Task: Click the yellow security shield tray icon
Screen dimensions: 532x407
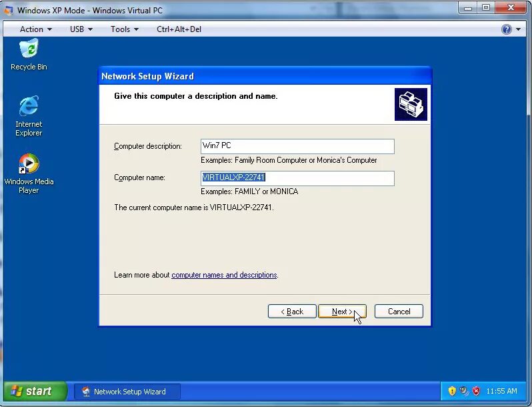Action: click(x=451, y=391)
